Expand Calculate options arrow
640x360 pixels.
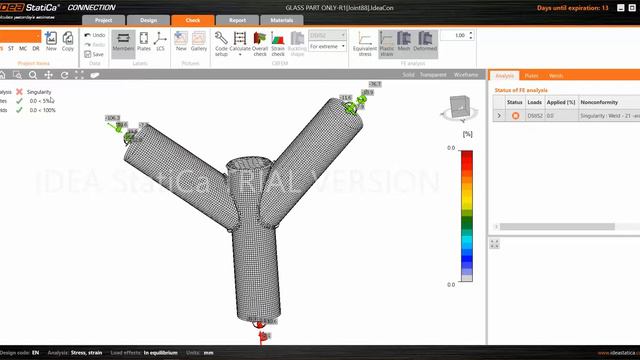(x=240, y=54)
